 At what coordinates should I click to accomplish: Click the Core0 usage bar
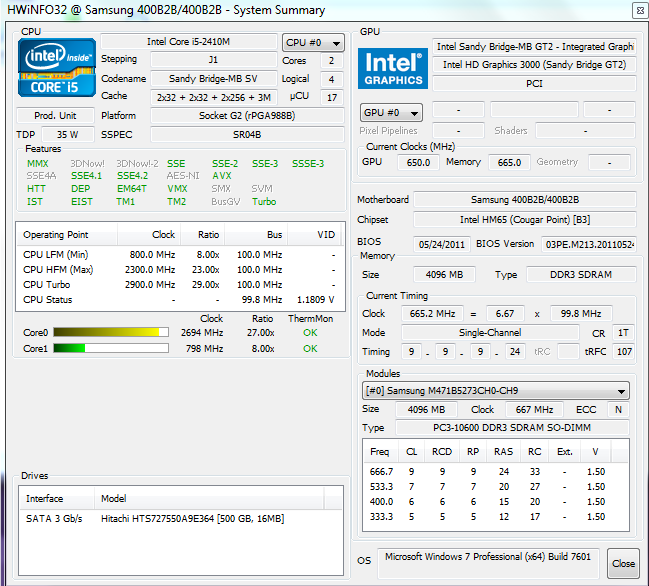pos(111,332)
